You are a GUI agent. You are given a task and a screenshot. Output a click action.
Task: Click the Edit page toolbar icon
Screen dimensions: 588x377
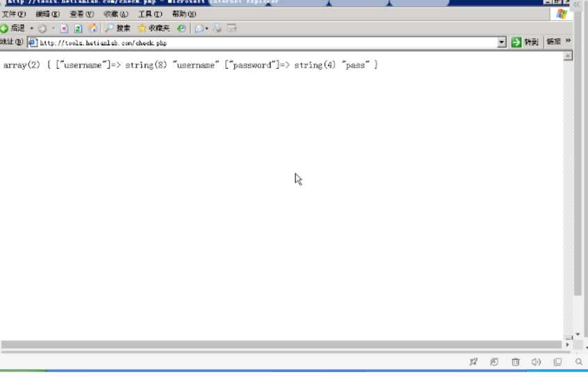coord(231,28)
